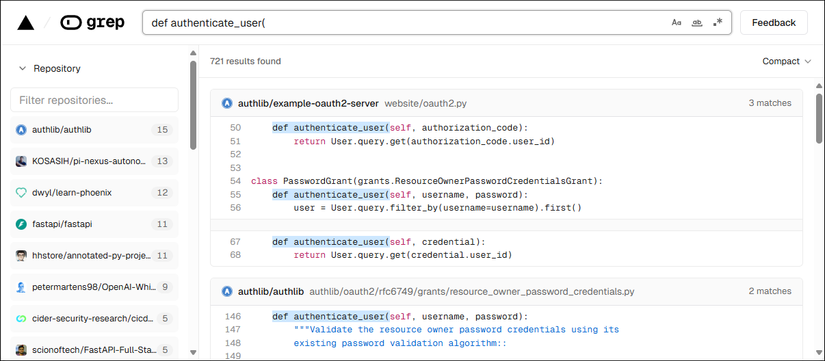825x361 pixels.
Task: Filter by KOSASIH/pi-nexus repository
Action: [94, 162]
